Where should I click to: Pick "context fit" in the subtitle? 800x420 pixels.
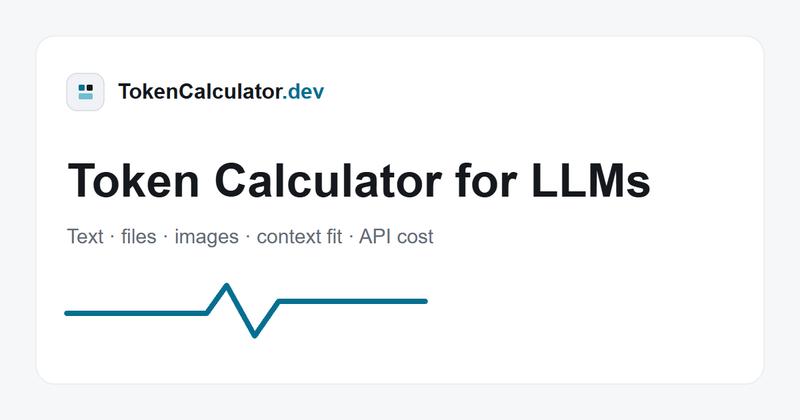point(299,237)
